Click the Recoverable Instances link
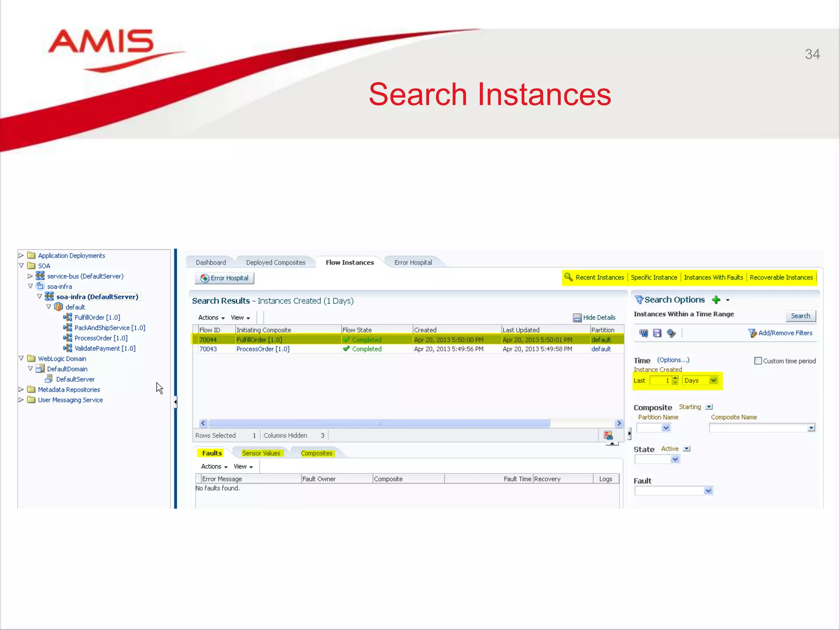Screen dimensions: 840x630 [781, 277]
